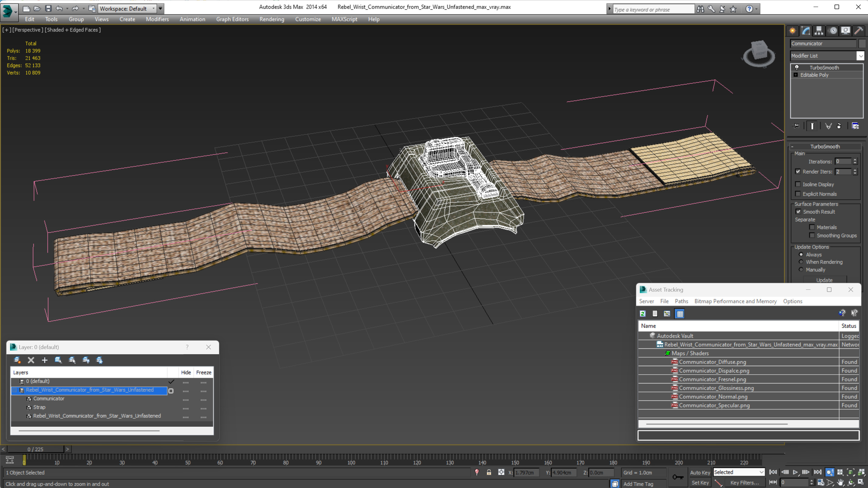Image resolution: width=868 pixels, height=488 pixels.
Task: Open the Hierarchy command panel tab
Action: [x=819, y=31]
